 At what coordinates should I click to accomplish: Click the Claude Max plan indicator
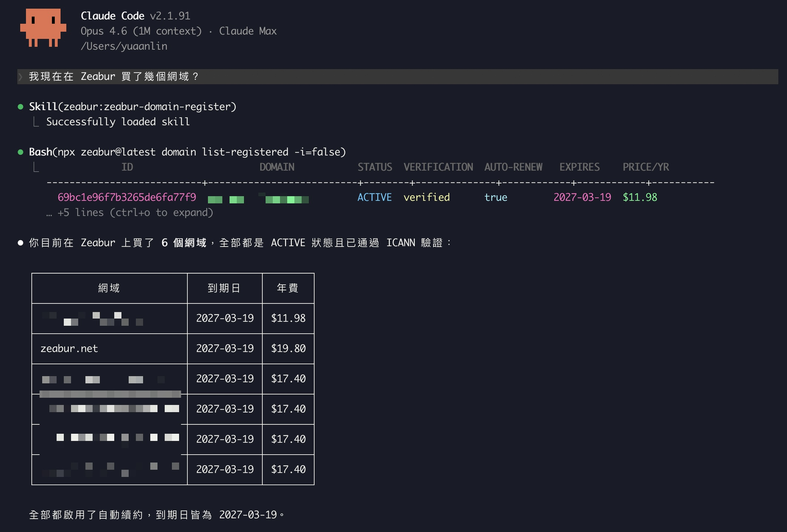pyautogui.click(x=248, y=31)
